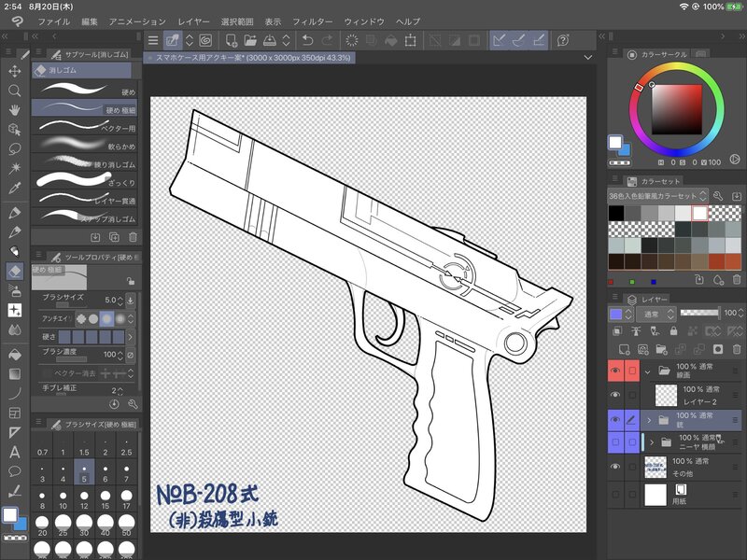Collapse the 線画 folder
747x560 pixels.
647,371
